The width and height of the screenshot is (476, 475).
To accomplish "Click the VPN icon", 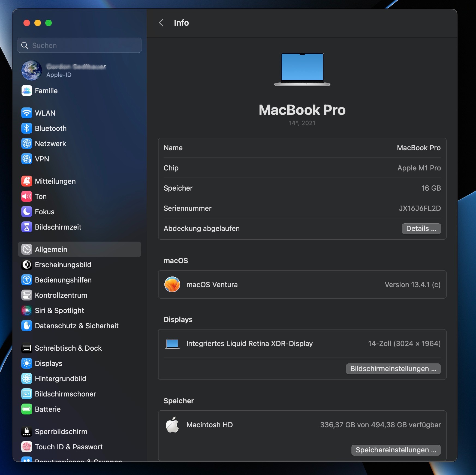I will [27, 159].
